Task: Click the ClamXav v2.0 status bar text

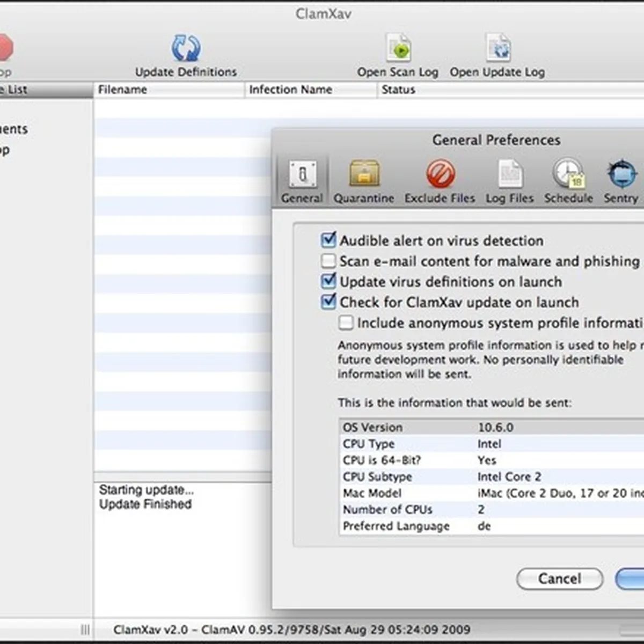Action: [x=291, y=630]
